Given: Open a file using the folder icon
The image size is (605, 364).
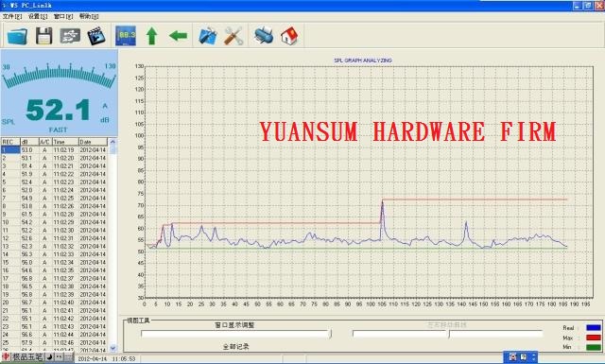Looking at the screenshot, I should click(17, 36).
